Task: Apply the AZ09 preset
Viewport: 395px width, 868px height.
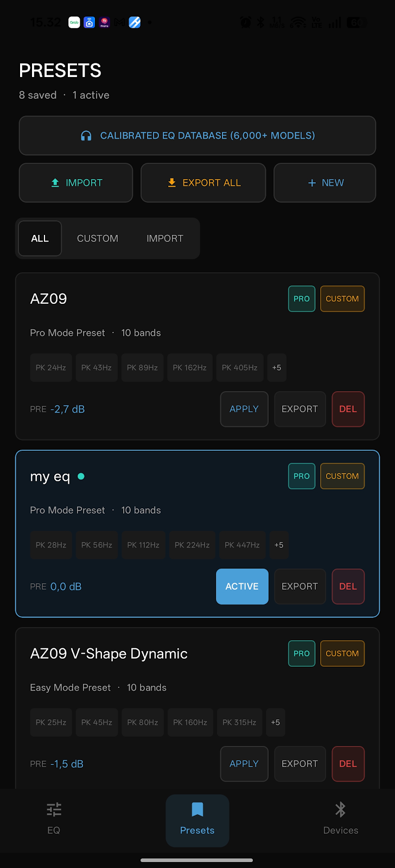Action: pyautogui.click(x=244, y=409)
